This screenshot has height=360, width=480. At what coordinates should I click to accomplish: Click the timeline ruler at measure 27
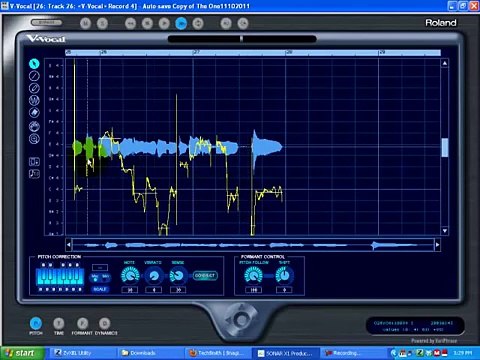(196, 52)
